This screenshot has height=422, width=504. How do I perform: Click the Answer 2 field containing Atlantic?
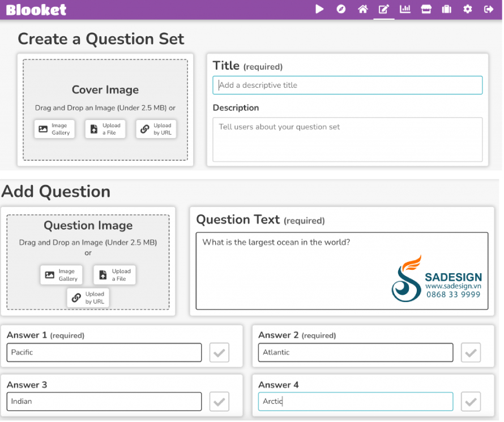click(356, 353)
